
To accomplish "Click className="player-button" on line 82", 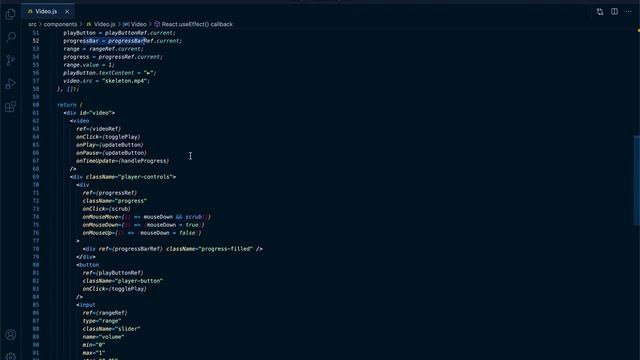I will click(123, 281).
